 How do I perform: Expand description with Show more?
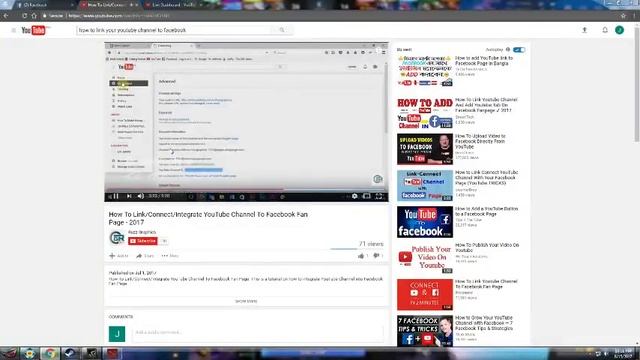[x=246, y=301]
